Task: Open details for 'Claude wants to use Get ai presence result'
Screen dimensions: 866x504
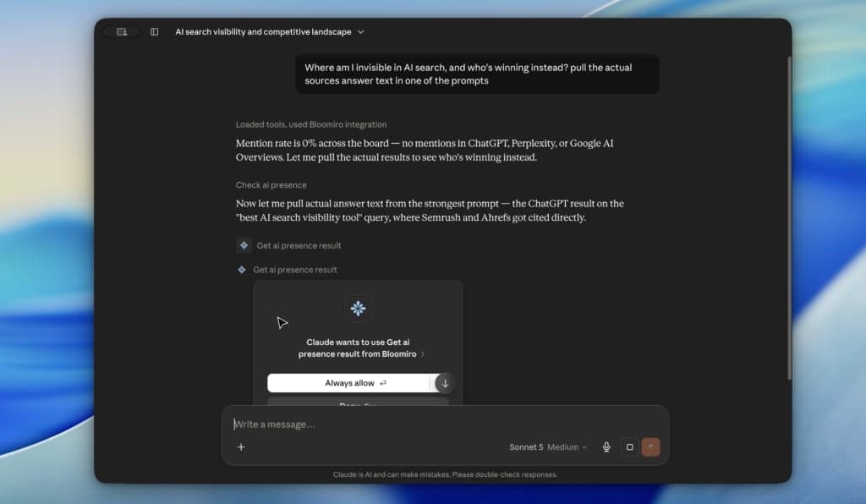Action: [x=361, y=348]
